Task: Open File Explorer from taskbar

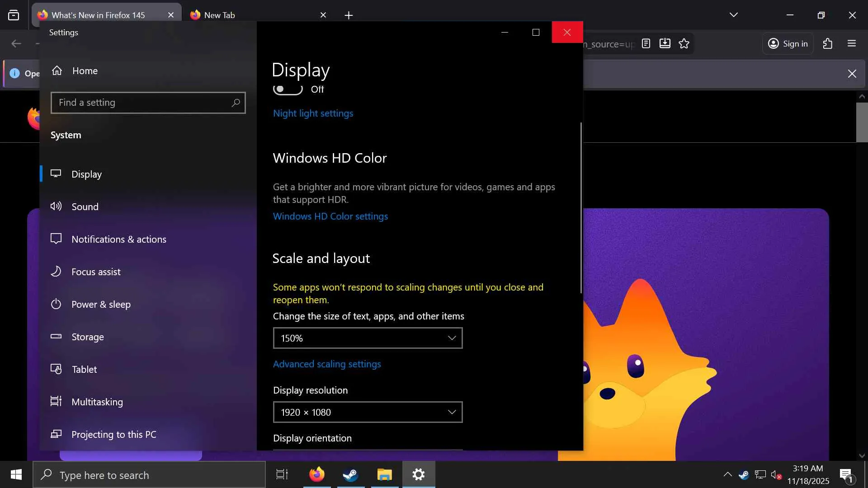Action: tap(384, 474)
